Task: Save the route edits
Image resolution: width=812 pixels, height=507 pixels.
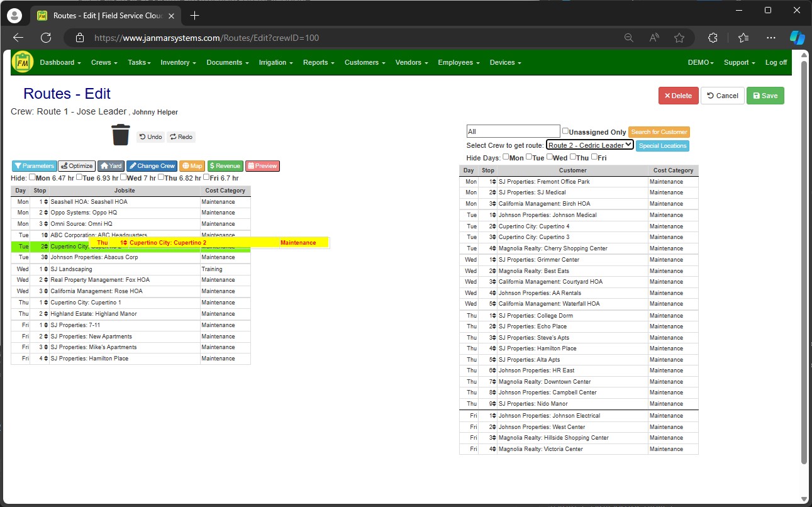Action: 765,96
